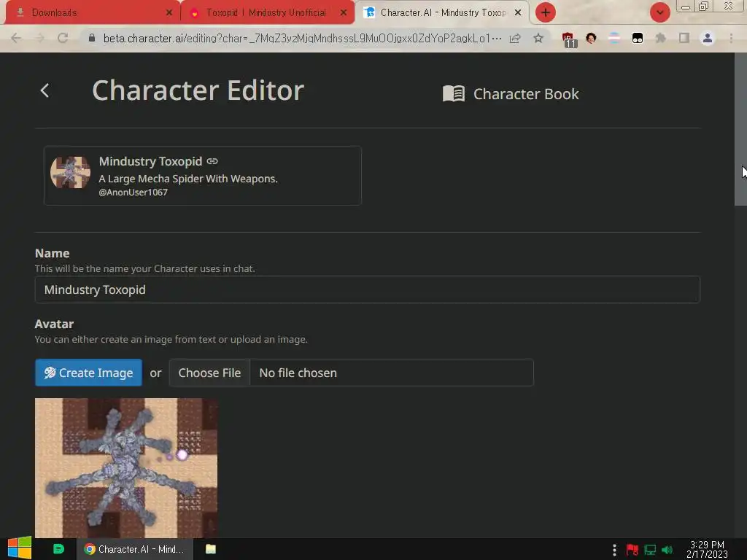Open File Explorer from taskbar
Screen dimensions: 747x560
(211, 549)
